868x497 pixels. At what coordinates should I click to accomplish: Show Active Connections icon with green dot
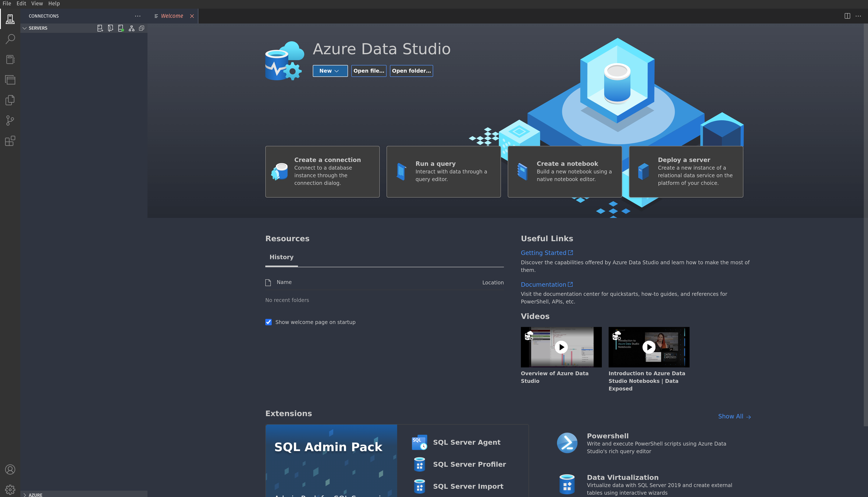[121, 28]
